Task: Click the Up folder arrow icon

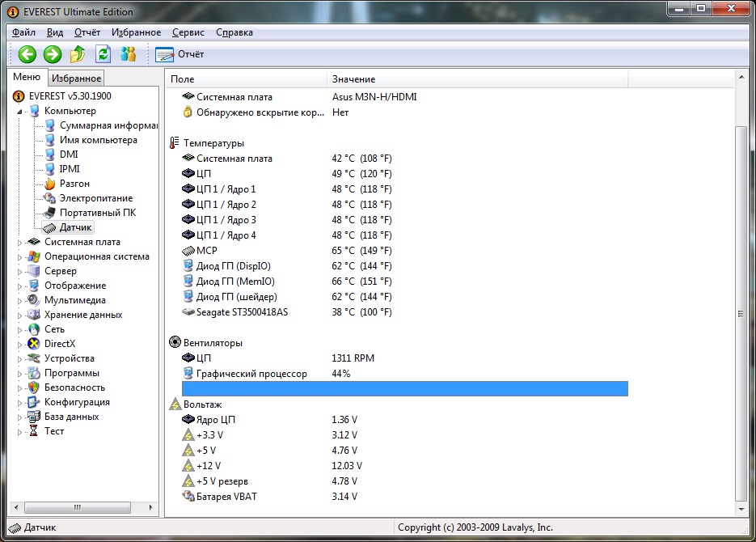Action: (78, 54)
